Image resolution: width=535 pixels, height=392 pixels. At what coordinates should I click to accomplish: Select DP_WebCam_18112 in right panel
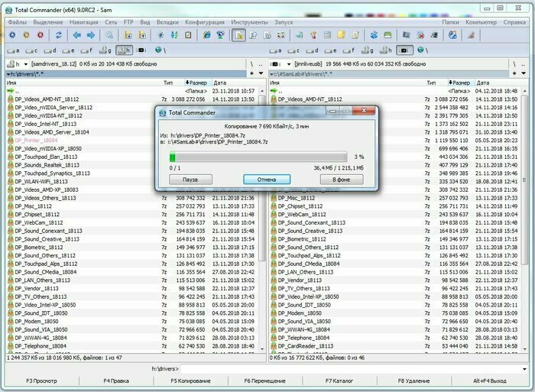click(x=396, y=215)
